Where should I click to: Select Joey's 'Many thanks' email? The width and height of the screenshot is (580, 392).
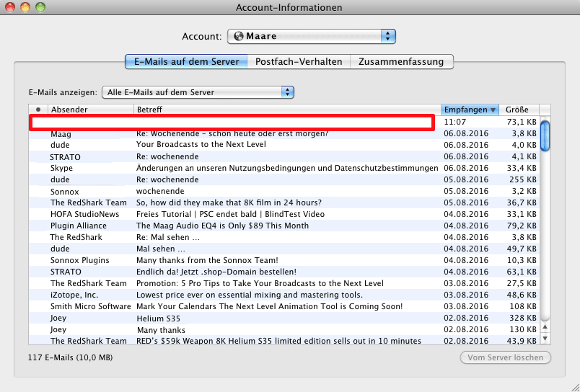(x=284, y=329)
